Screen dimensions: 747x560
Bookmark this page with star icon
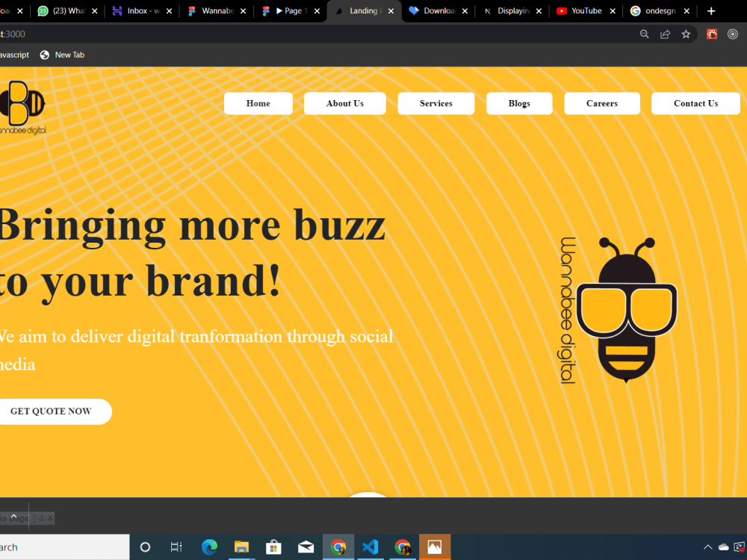[x=686, y=34]
